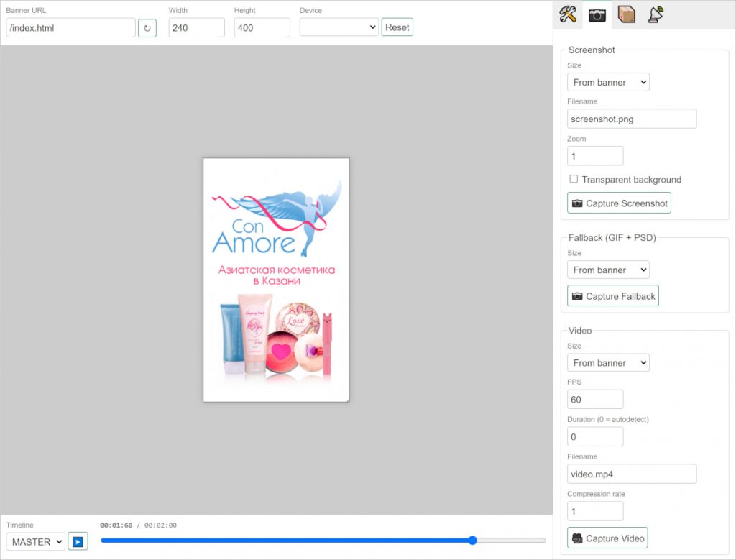Click the Capture Fallback button
This screenshot has width=736, height=560.
[x=612, y=295]
